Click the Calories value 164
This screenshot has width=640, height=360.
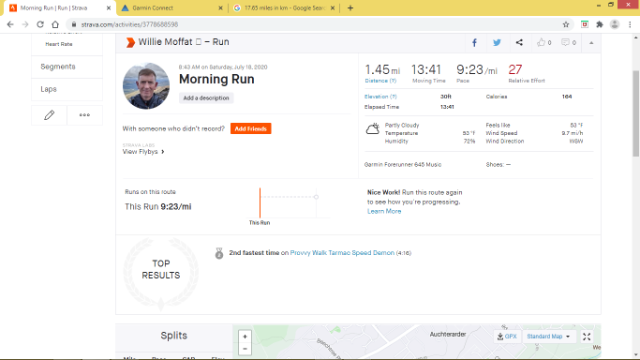567,97
